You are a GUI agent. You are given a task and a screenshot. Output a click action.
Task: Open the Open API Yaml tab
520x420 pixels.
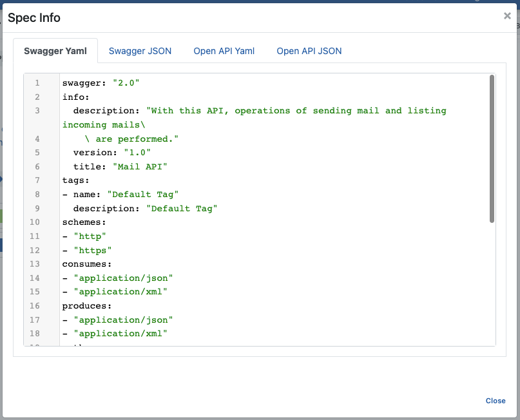pyautogui.click(x=224, y=51)
